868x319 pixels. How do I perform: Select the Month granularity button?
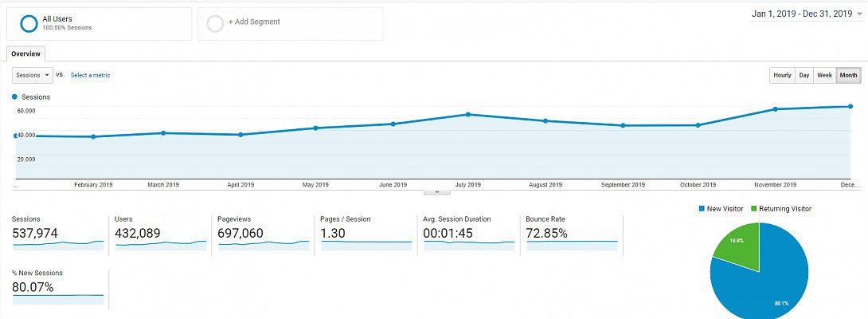click(849, 75)
